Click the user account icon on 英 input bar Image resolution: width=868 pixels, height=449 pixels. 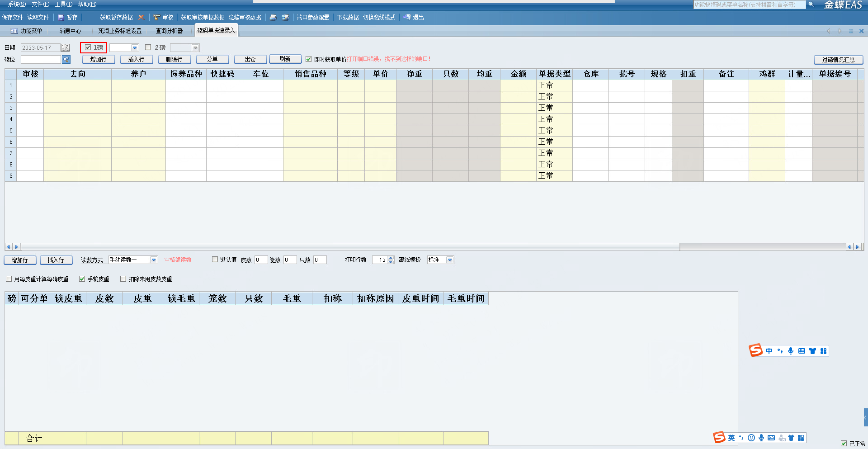(x=782, y=438)
